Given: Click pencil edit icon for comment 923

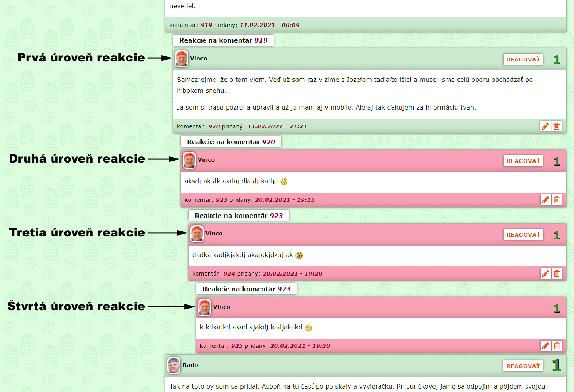Looking at the screenshot, I should pos(546,200).
